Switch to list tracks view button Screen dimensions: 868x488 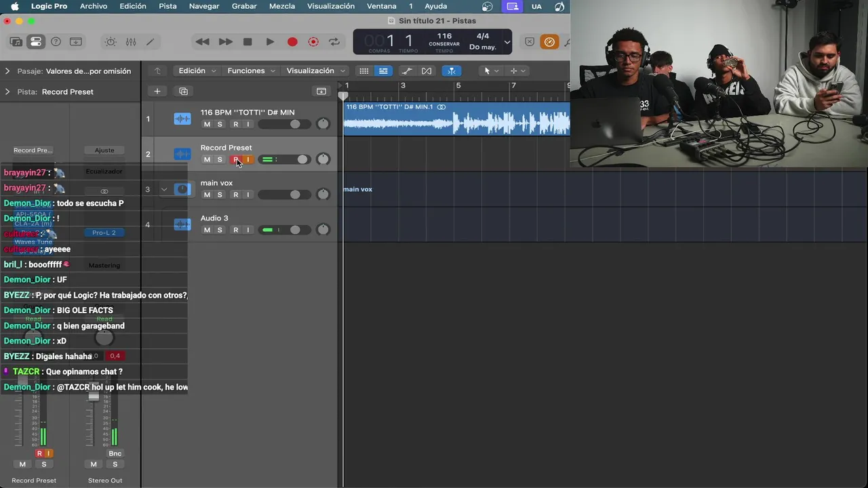(383, 70)
